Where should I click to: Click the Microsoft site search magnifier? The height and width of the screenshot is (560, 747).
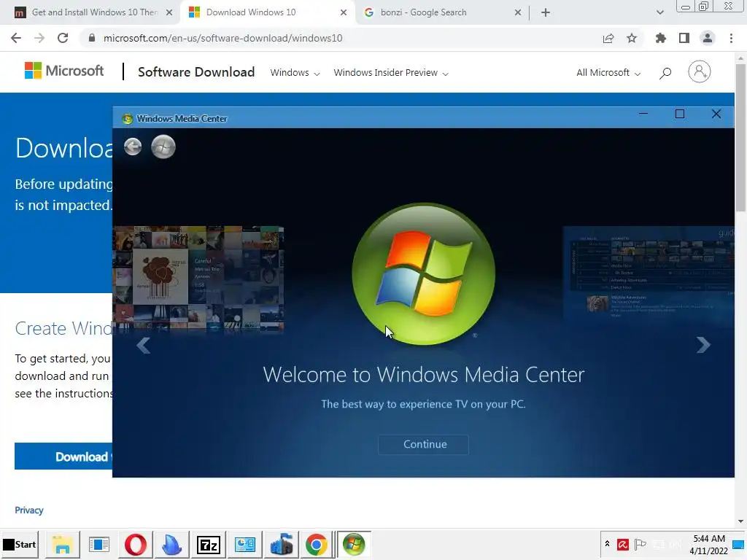[665, 73]
